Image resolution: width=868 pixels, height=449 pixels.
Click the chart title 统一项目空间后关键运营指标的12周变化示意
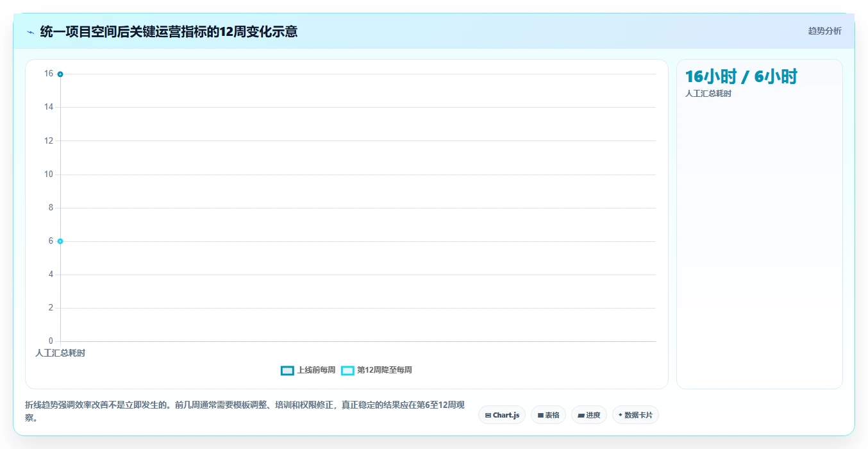(x=169, y=31)
